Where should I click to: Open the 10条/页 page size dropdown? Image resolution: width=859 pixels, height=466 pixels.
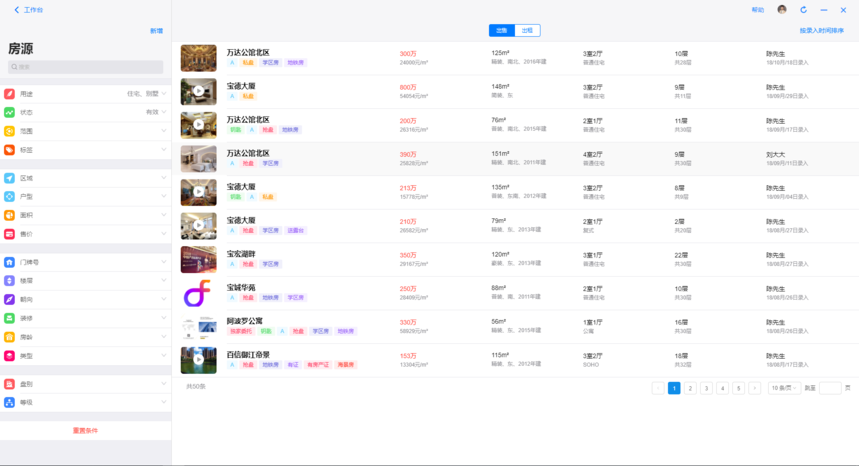click(784, 388)
